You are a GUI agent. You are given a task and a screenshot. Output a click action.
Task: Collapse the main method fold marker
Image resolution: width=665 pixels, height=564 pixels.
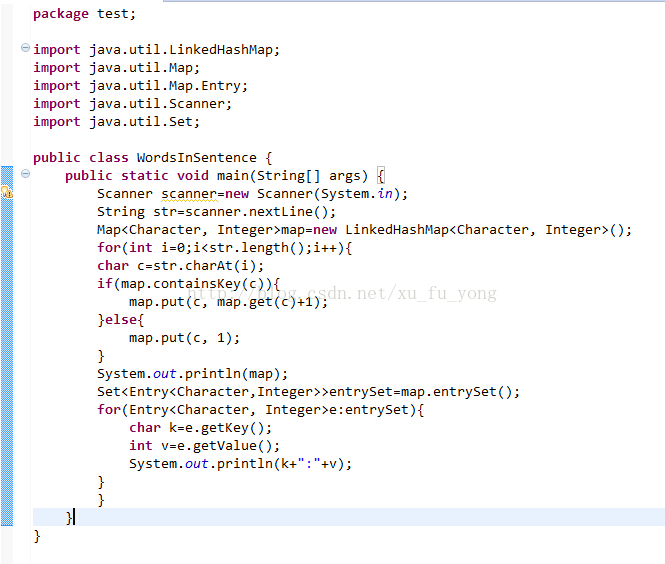pyautogui.click(x=25, y=173)
